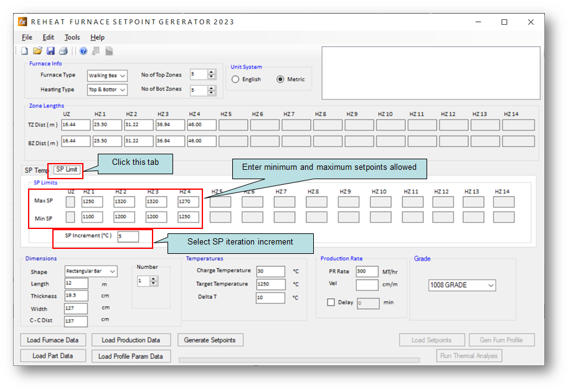This screenshot has width=571, height=392.
Task: Click the Width input field
Action: (x=76, y=308)
